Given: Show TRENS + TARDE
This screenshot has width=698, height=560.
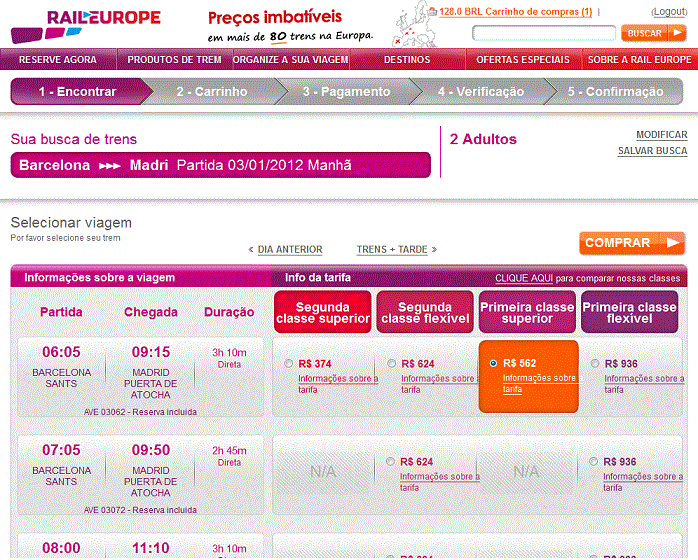Looking at the screenshot, I should click(392, 250).
